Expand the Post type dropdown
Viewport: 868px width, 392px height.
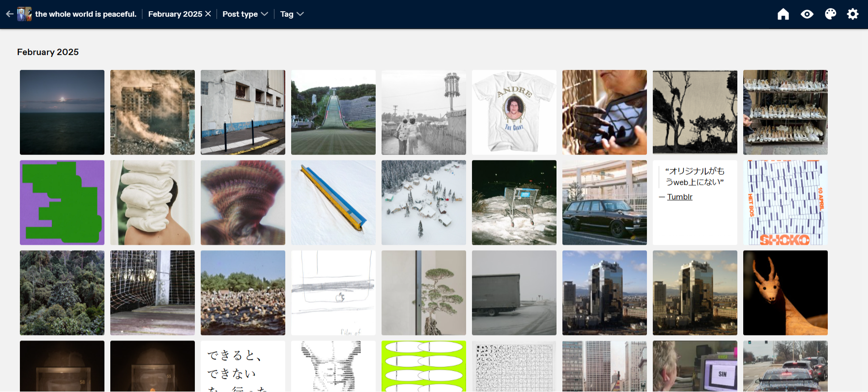coord(245,14)
